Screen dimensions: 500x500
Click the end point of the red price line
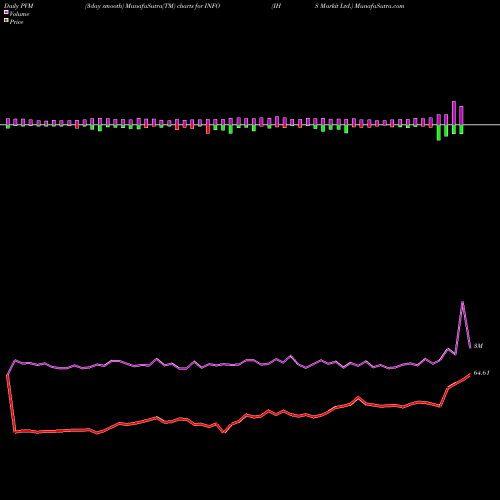(x=470, y=374)
